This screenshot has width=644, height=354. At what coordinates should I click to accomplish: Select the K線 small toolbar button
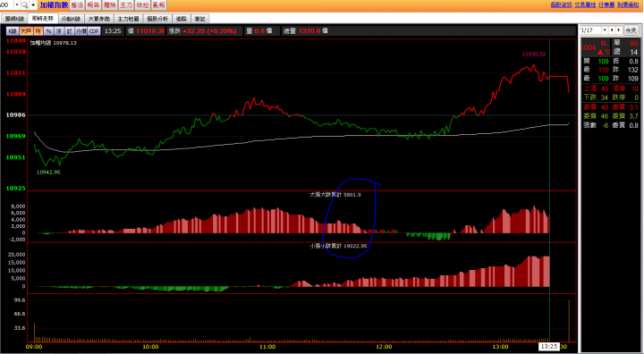(13, 31)
